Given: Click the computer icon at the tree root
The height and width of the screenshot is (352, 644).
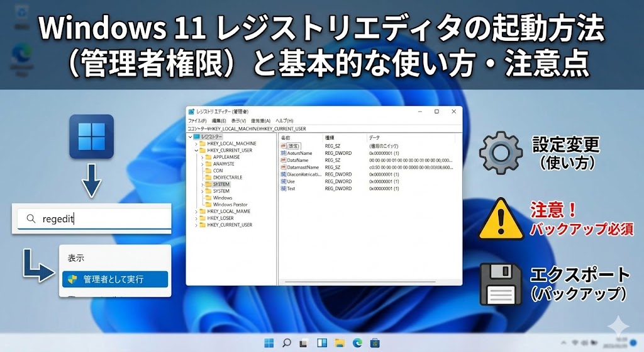Looking at the screenshot, I should (x=196, y=137).
